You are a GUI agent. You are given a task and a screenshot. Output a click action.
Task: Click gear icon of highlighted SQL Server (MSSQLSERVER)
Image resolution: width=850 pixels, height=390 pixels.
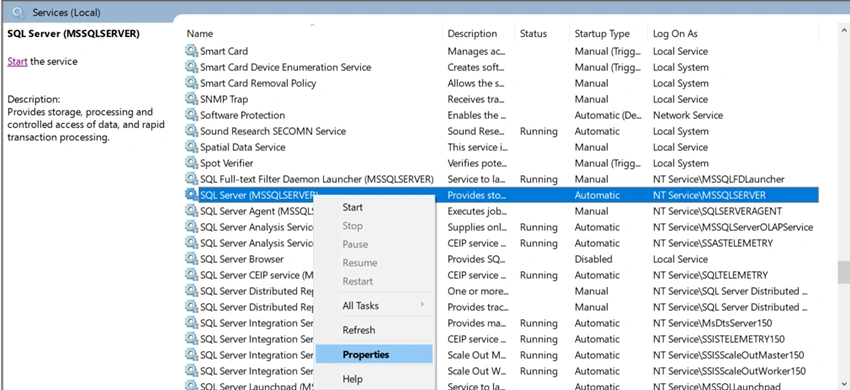pos(191,195)
